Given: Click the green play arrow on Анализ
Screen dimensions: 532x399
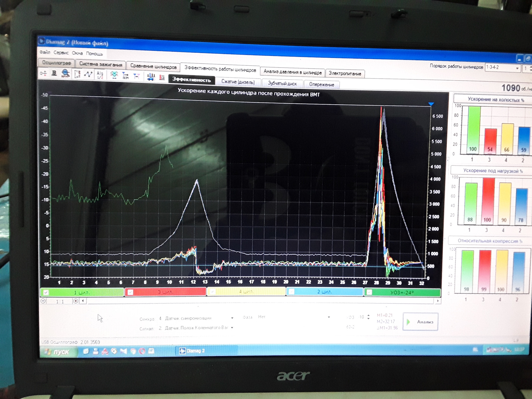Looking at the screenshot, I should click(408, 322).
